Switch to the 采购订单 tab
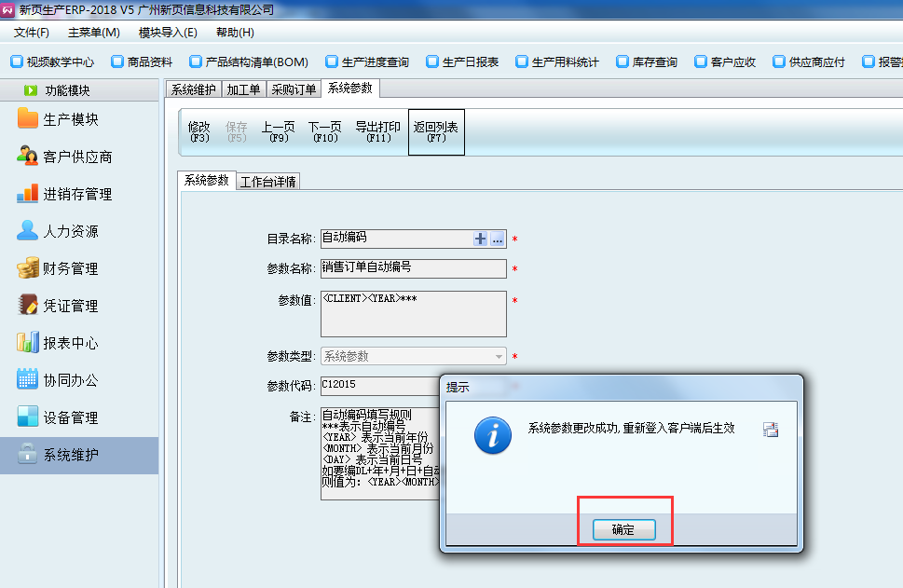 click(x=293, y=89)
